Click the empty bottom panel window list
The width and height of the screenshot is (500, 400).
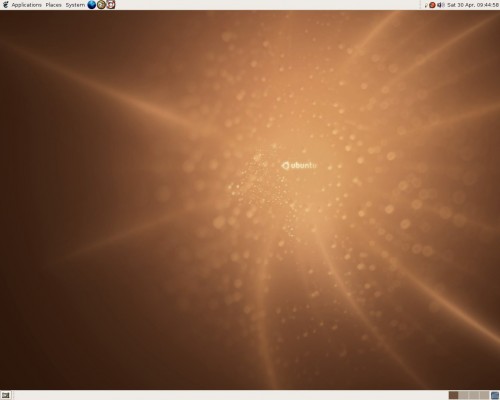click(230, 395)
